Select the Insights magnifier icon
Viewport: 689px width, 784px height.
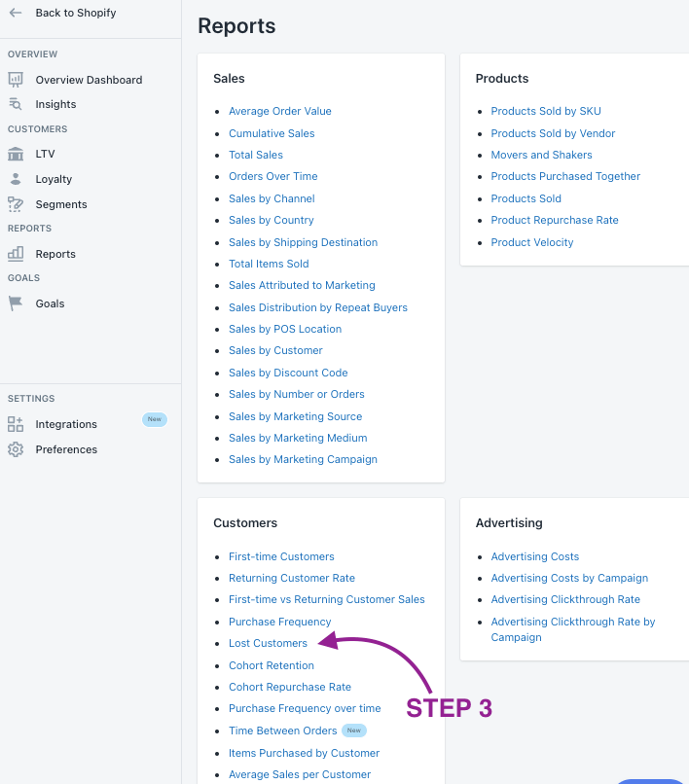16,104
